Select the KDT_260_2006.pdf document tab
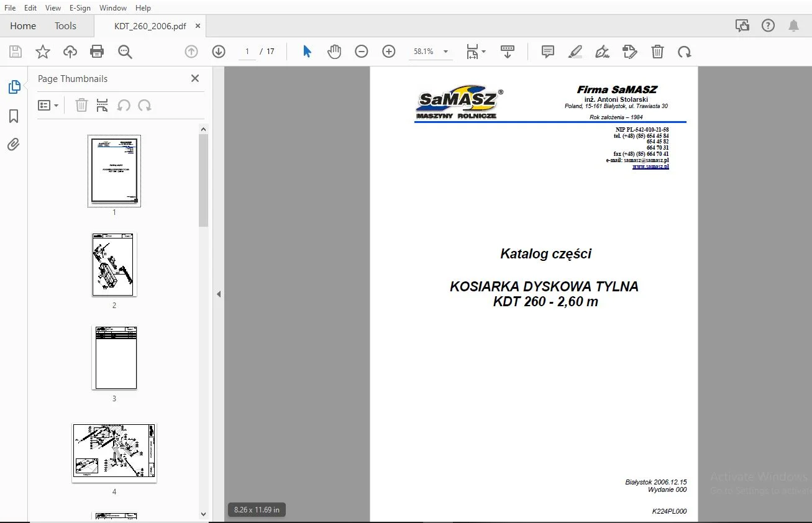 click(150, 26)
